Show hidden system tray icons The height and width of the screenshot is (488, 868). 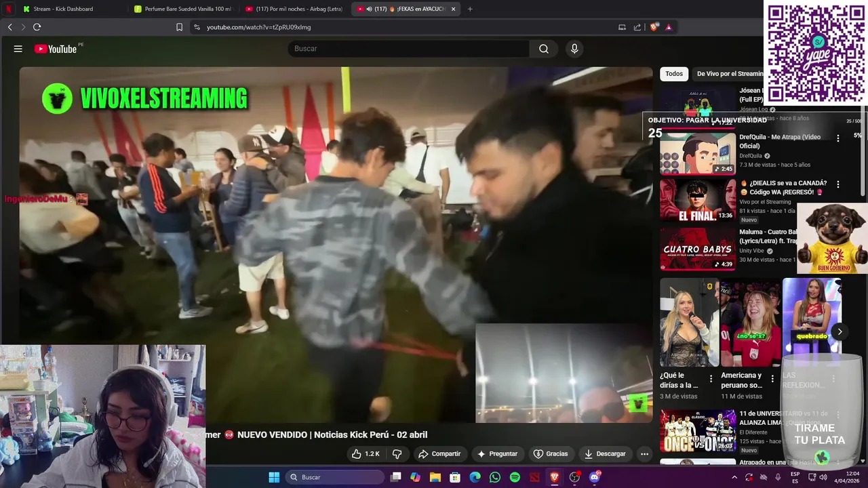coord(734,477)
